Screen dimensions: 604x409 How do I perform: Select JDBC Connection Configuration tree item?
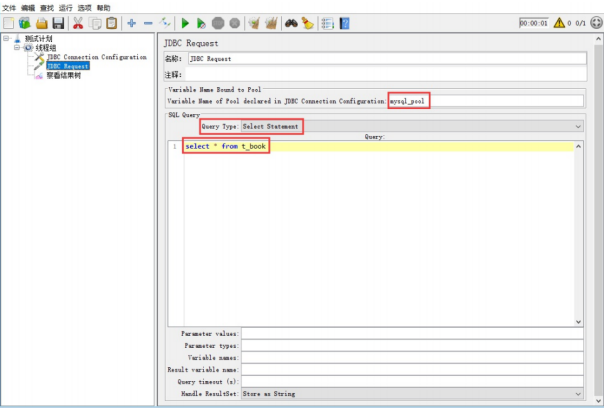97,57
